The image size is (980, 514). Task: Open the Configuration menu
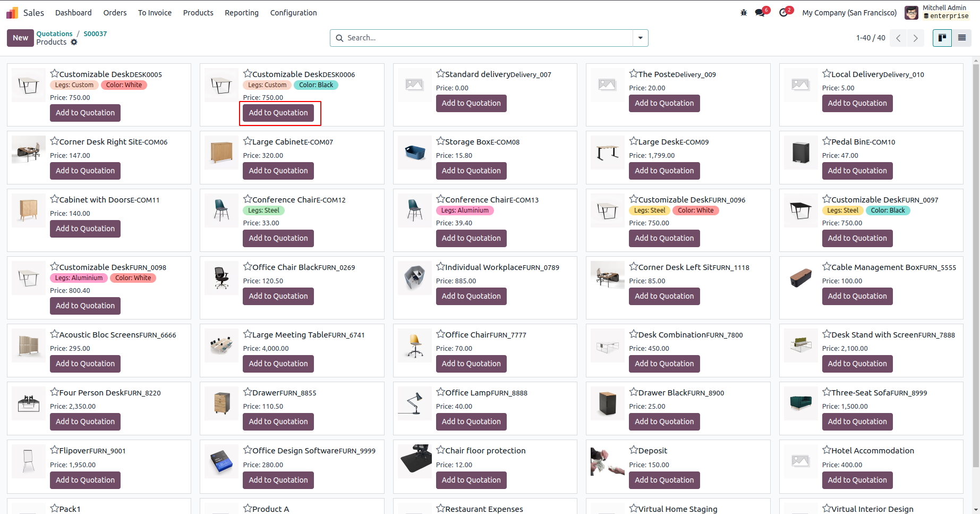click(x=293, y=13)
